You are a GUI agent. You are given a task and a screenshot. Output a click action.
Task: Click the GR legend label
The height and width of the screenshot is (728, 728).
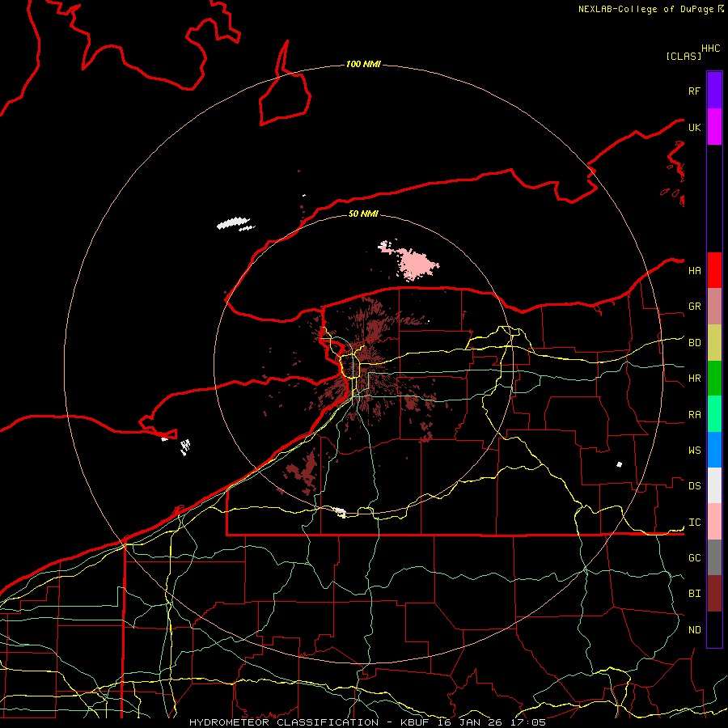tap(694, 306)
